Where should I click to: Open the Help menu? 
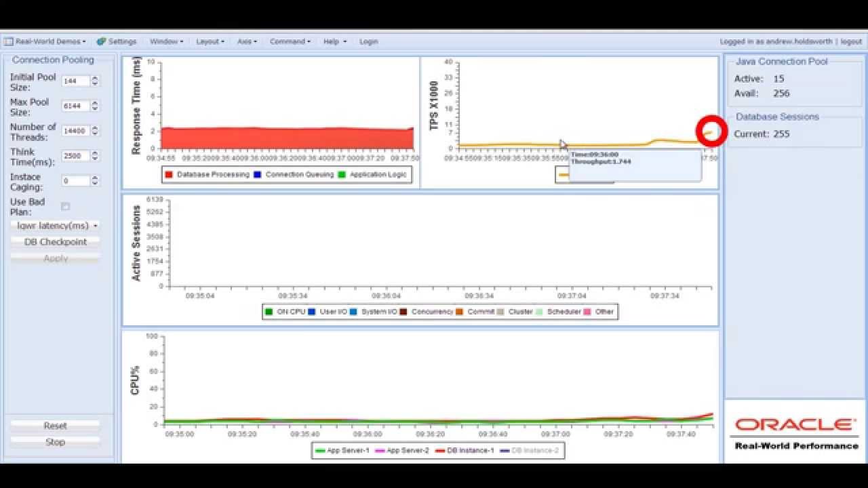(x=334, y=41)
